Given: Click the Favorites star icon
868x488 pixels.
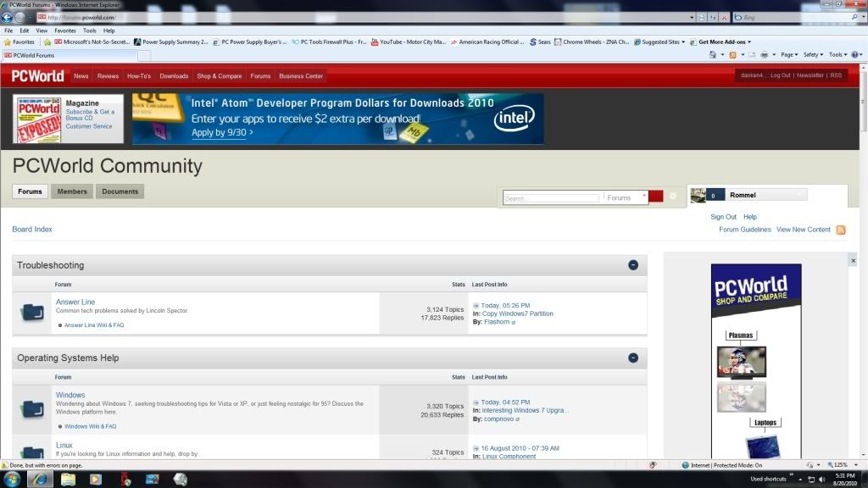Looking at the screenshot, I should [7, 42].
